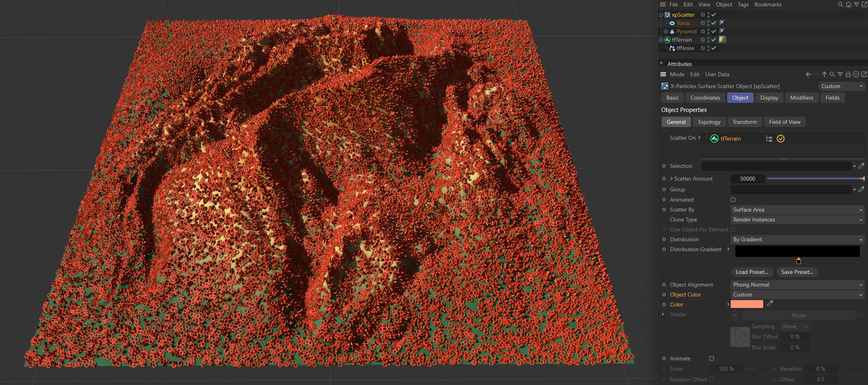Select the tfNoise icon in the outliner
This screenshot has height=385, width=868.
coord(672,48)
